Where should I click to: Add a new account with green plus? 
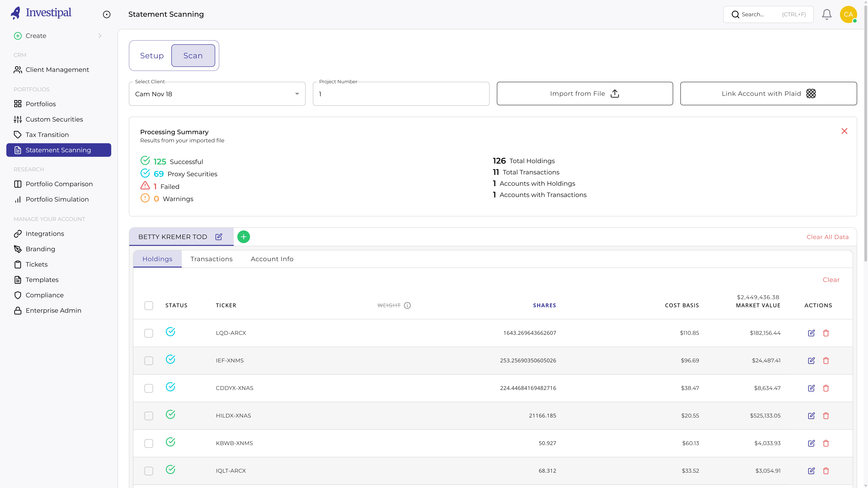244,237
